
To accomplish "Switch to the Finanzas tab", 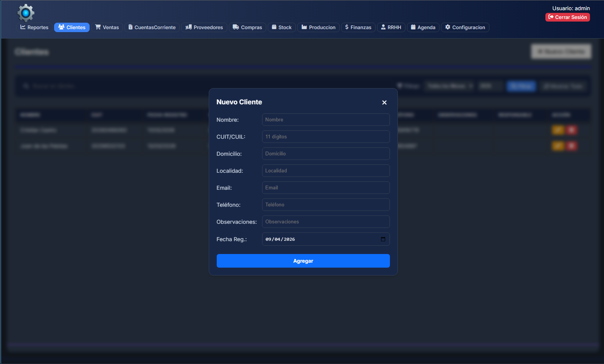I will pyautogui.click(x=358, y=27).
